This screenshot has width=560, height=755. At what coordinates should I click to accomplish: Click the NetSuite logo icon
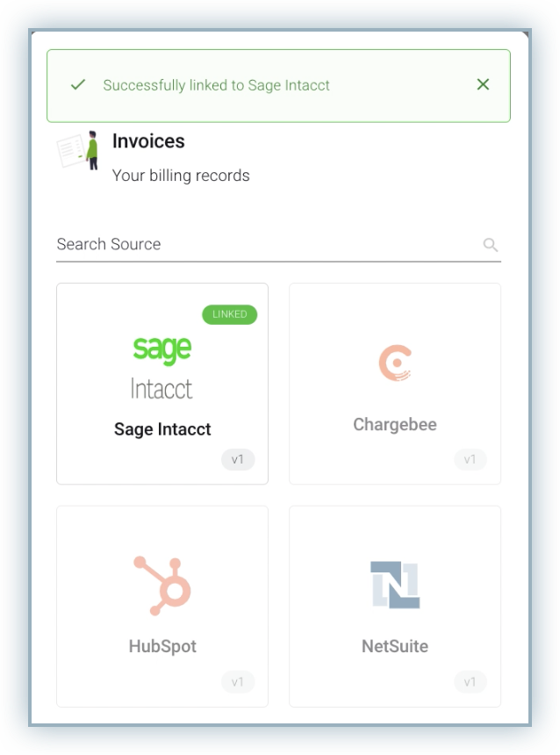click(395, 585)
